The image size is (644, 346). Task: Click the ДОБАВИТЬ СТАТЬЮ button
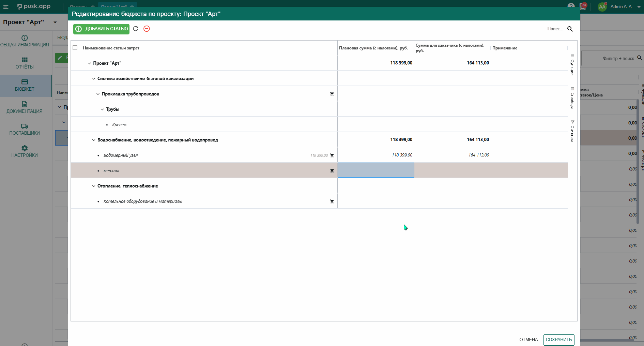tap(101, 29)
